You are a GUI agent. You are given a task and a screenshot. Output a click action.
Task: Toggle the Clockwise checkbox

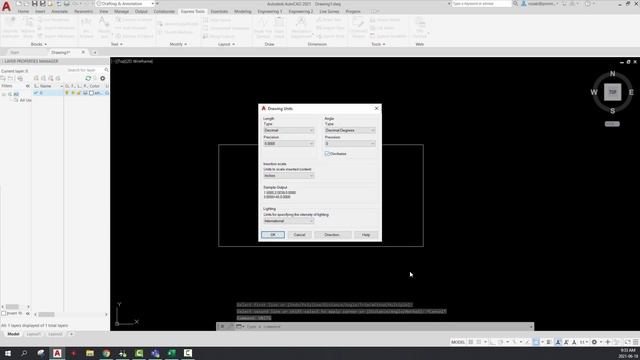327,154
